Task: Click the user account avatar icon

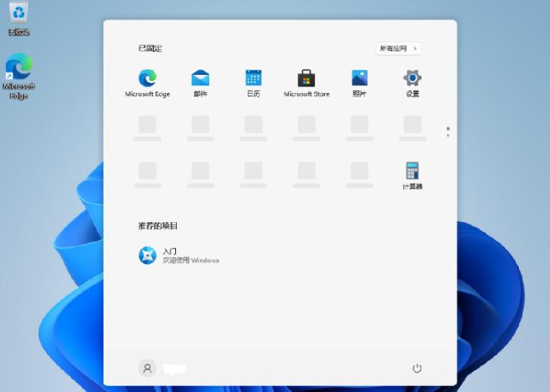Action: (x=147, y=368)
